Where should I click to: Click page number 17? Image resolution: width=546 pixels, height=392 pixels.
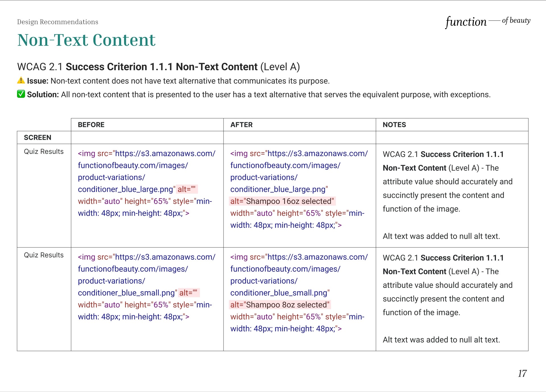pyautogui.click(x=522, y=374)
